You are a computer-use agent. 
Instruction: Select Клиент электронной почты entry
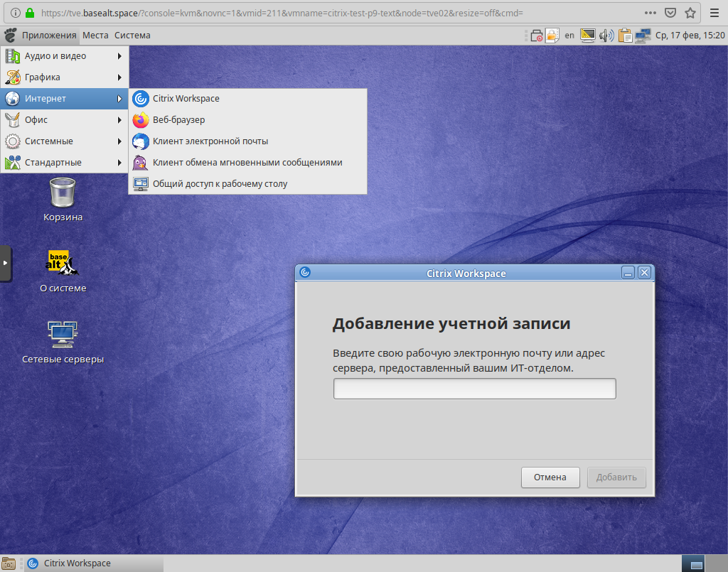pyautogui.click(x=247, y=141)
